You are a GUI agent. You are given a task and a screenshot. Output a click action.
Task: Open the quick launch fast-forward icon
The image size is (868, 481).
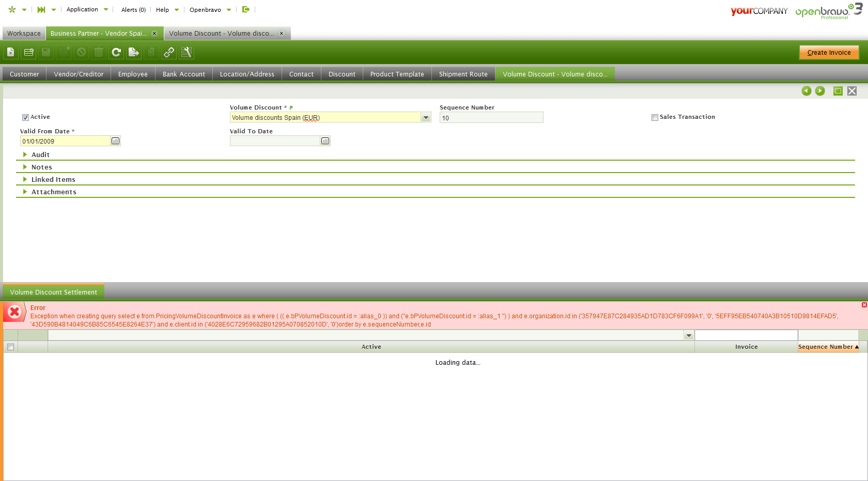pos(41,9)
